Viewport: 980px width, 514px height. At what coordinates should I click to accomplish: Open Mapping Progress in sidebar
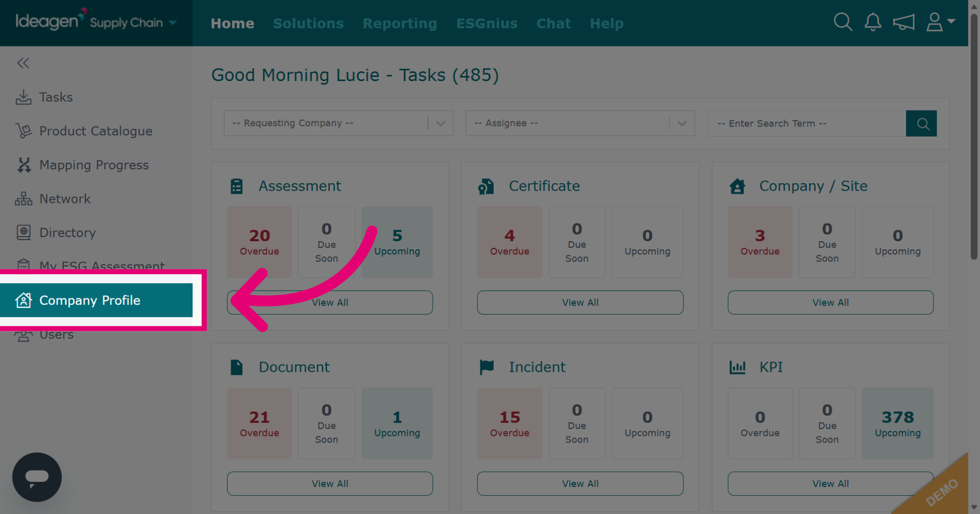click(96, 165)
